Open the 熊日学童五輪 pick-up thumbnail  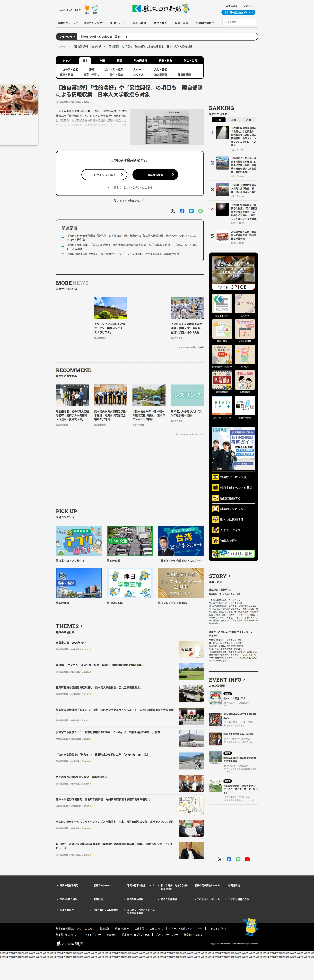click(130, 583)
